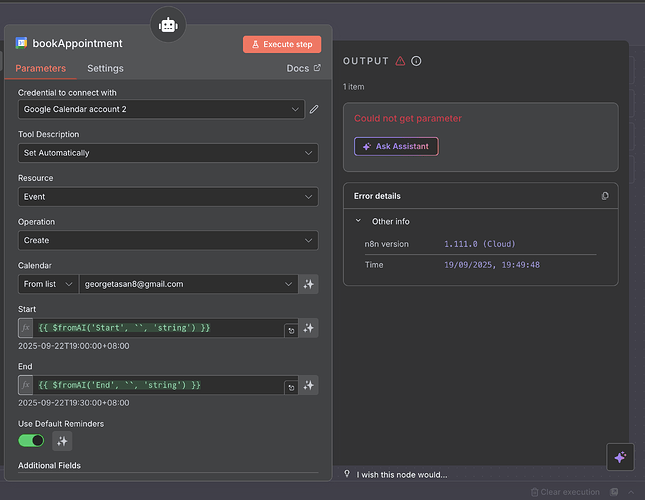The image size is (645, 500).
Task: Click the output info circle icon
Action: point(416,61)
